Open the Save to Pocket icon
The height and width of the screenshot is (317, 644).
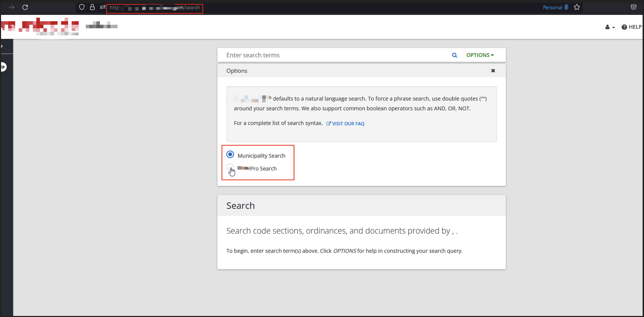point(633,7)
